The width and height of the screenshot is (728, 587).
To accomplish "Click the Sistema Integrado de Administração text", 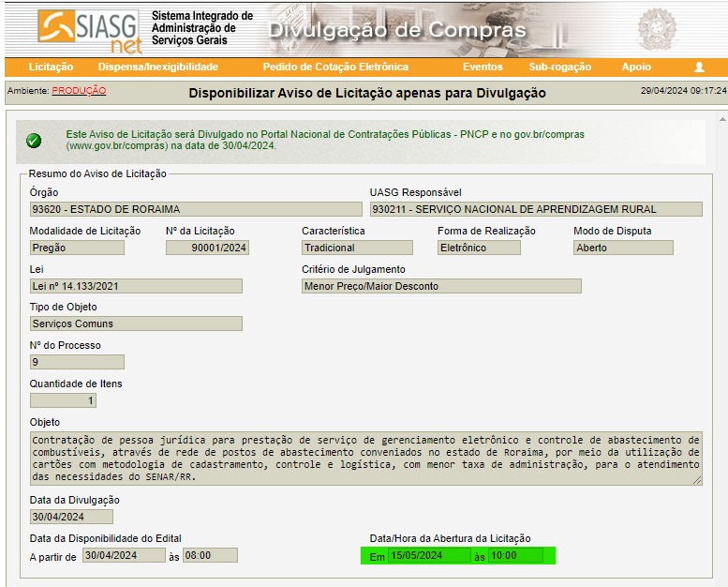I will (x=202, y=28).
